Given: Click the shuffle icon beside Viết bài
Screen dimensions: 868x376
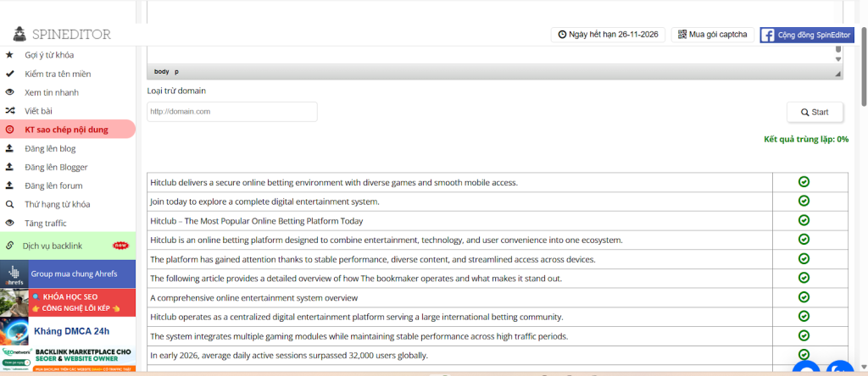Looking at the screenshot, I should pyautogui.click(x=9, y=111).
